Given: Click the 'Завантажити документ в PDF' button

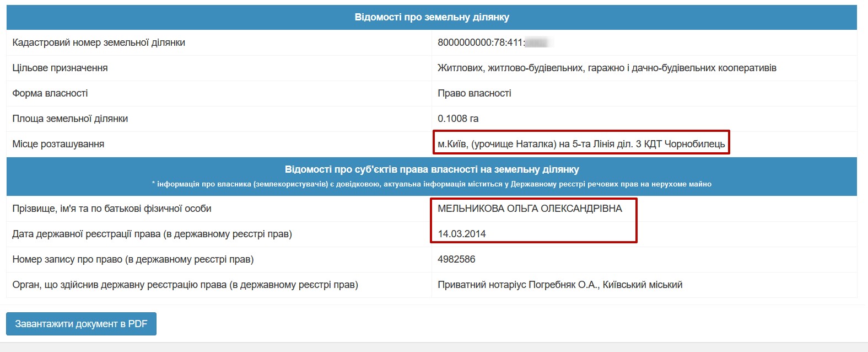Looking at the screenshot, I should click(x=81, y=324).
